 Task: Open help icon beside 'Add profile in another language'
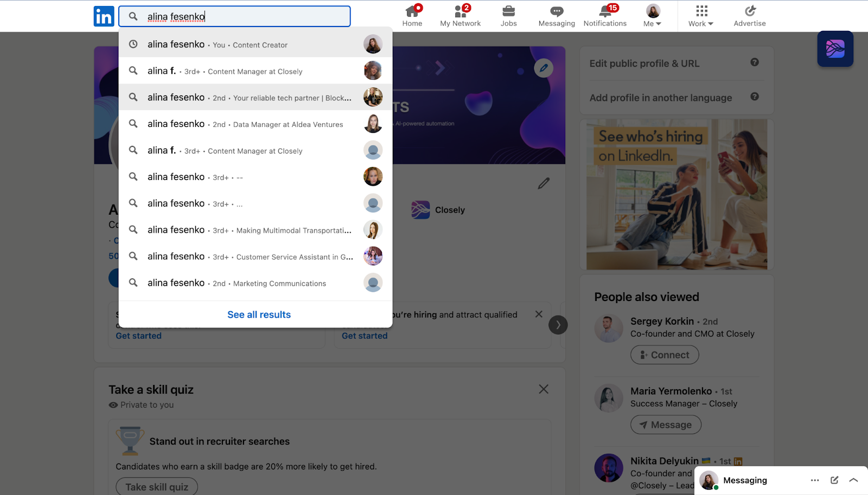click(755, 97)
